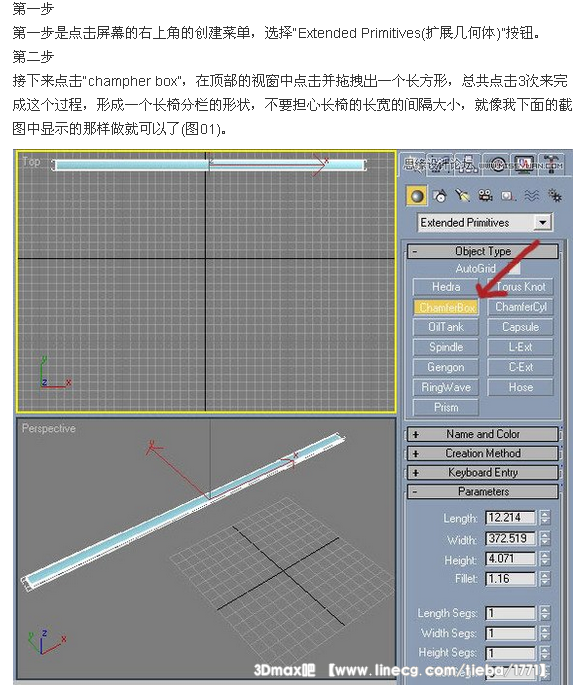
Task: Click the Fillet value field
Action: [x=511, y=579]
